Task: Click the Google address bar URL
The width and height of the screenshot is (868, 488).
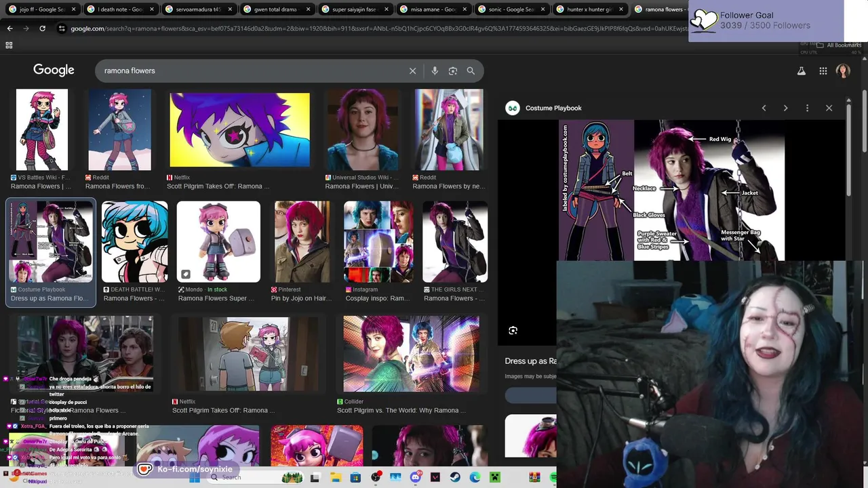Action: [x=378, y=28]
